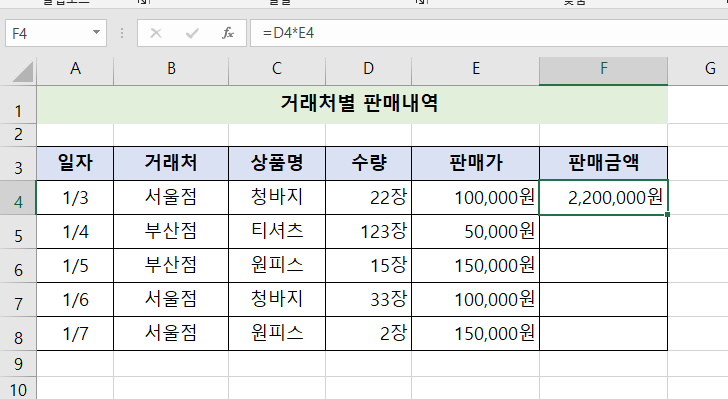Select row 7 header
The height and width of the screenshot is (399, 728).
tap(18, 300)
